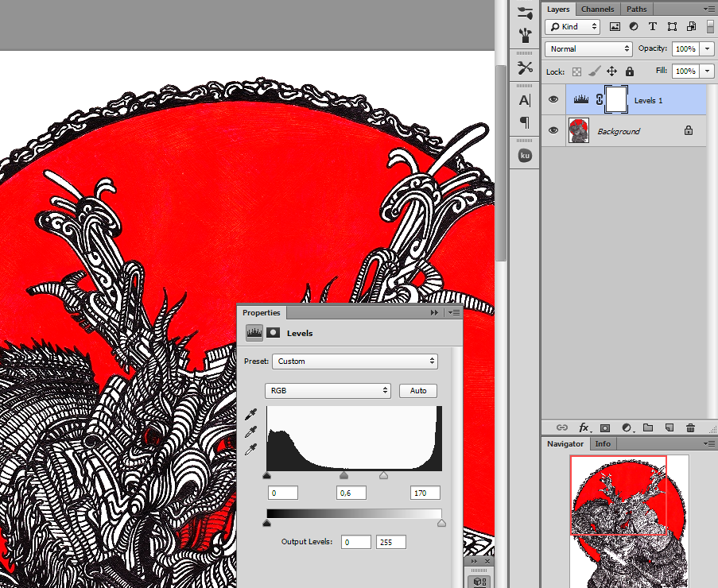
Task: Open the Navigator panel menu
Action: 708,443
